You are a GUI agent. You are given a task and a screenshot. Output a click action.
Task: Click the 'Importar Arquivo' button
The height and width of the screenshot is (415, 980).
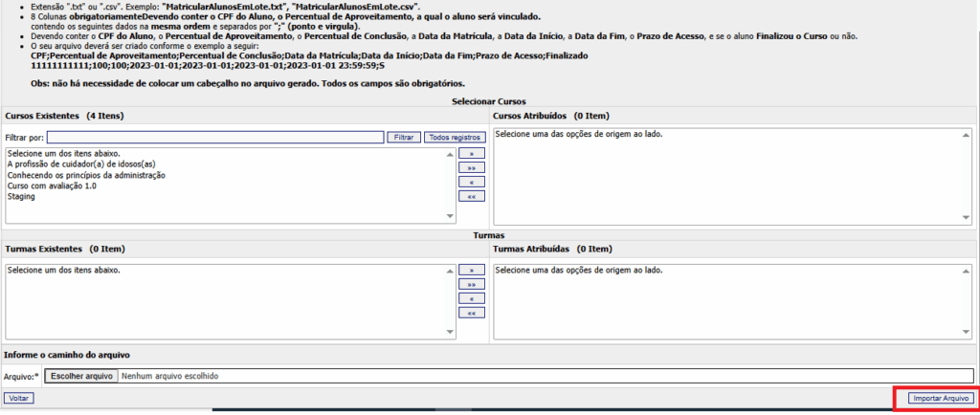940,397
